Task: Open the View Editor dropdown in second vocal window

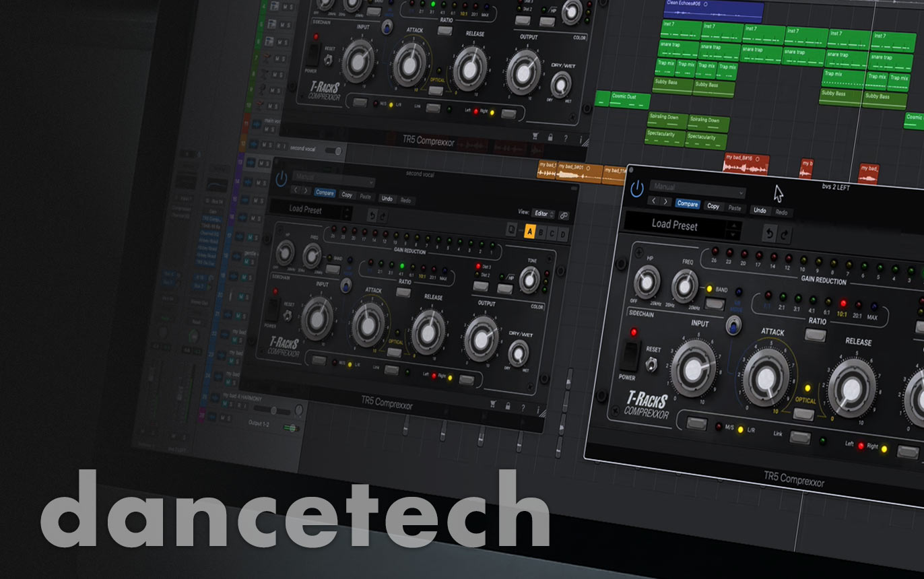Action: coord(543,214)
